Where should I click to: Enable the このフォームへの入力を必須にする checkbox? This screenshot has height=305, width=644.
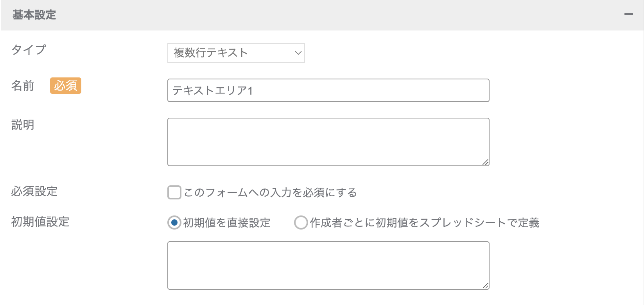pos(174,192)
